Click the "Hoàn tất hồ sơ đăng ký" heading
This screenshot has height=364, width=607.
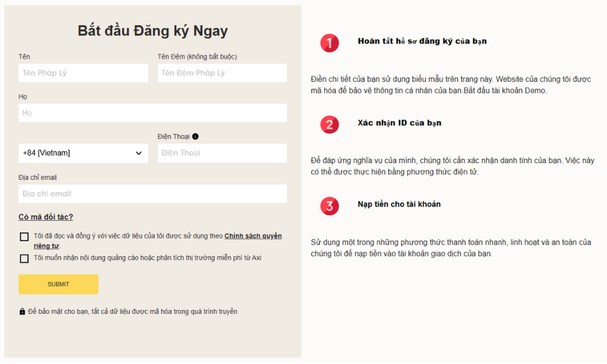422,41
